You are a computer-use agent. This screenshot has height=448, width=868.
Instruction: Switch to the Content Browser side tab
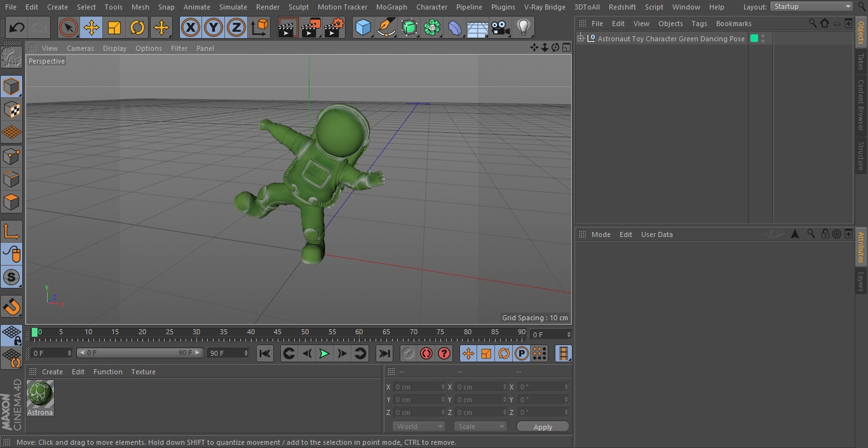click(x=861, y=105)
